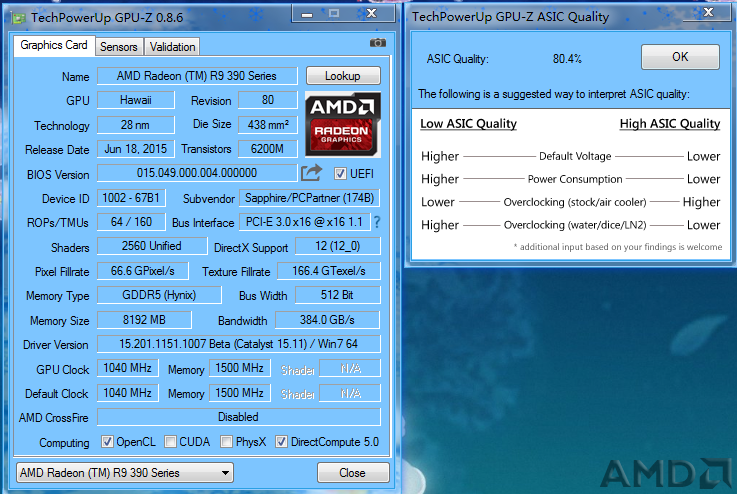The width and height of the screenshot is (737, 494).
Task: Click the camera screenshot icon
Action: pyautogui.click(x=377, y=43)
